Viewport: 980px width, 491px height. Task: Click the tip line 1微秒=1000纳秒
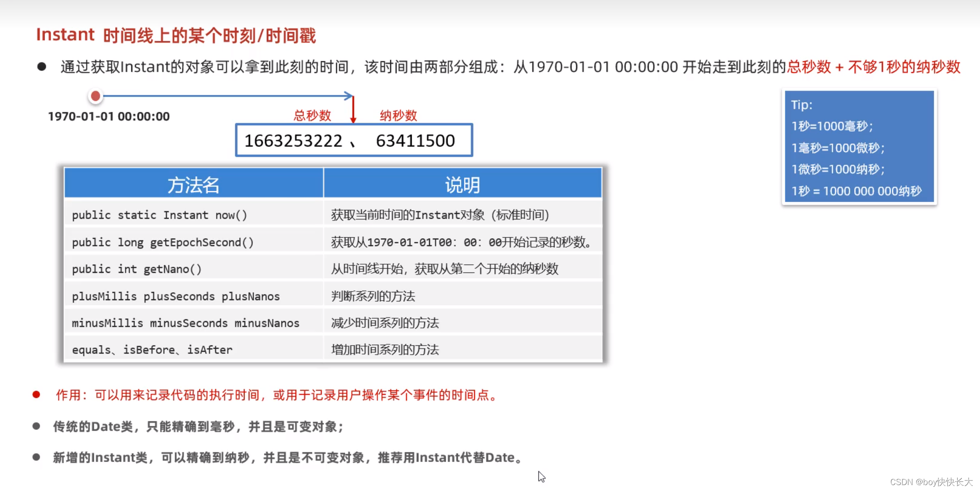(838, 169)
